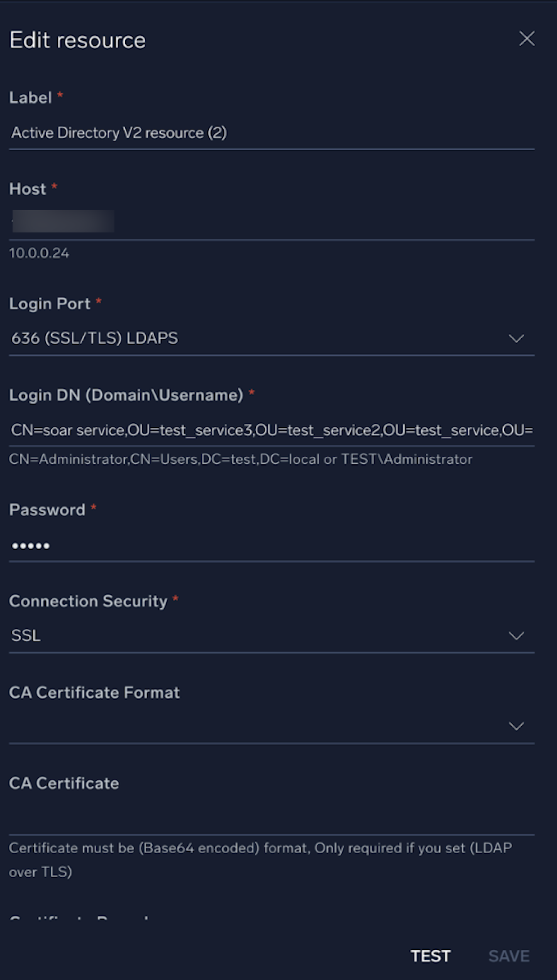
Task: Click the Base64 certificate hint text
Action: point(260,849)
